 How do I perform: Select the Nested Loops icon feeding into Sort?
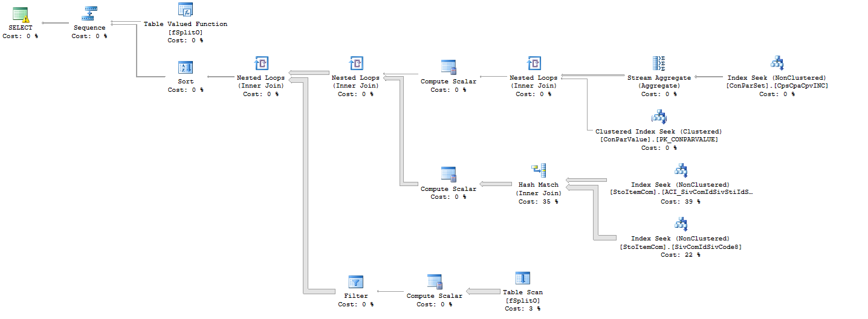pyautogui.click(x=261, y=63)
